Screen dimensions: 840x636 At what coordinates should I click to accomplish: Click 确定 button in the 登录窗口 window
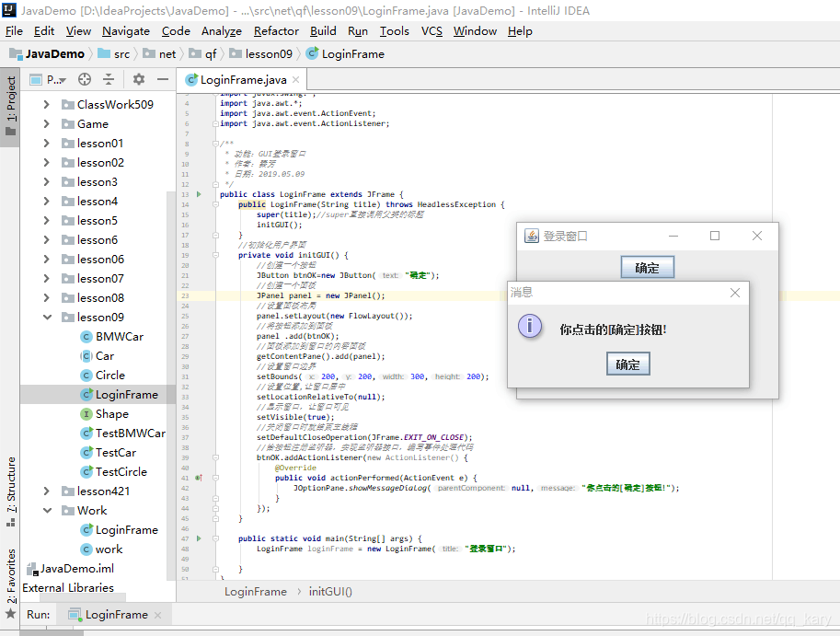[647, 267]
